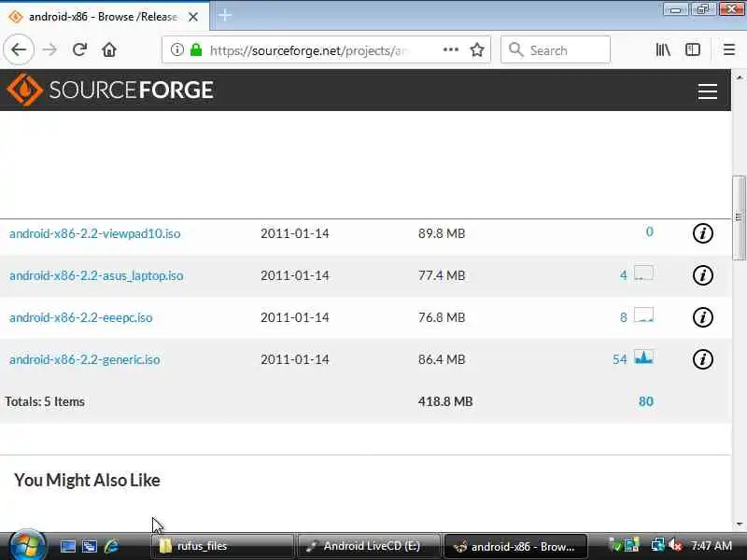Viewport: 747px width, 560px height.
Task: Open a new browser tab
Action: (x=225, y=16)
